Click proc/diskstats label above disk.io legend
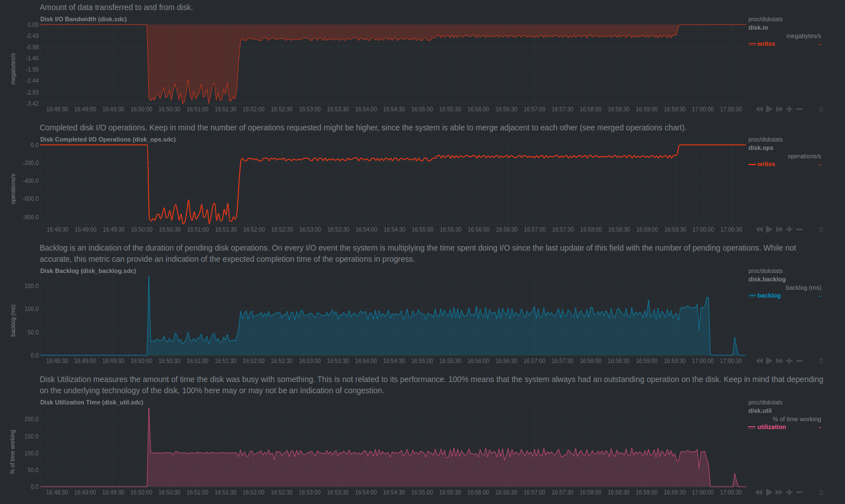Image resolution: width=845 pixels, height=504 pixels. (766, 19)
